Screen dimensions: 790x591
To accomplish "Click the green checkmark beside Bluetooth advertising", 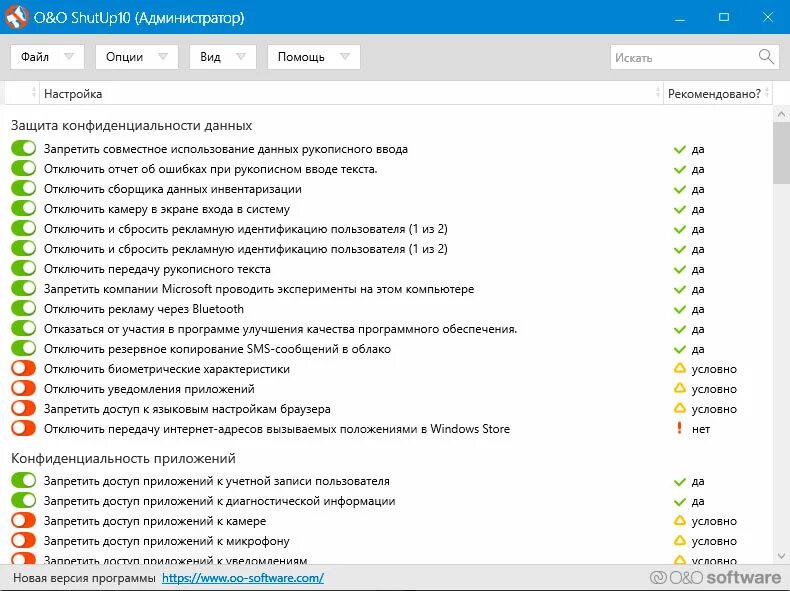I will (680, 309).
